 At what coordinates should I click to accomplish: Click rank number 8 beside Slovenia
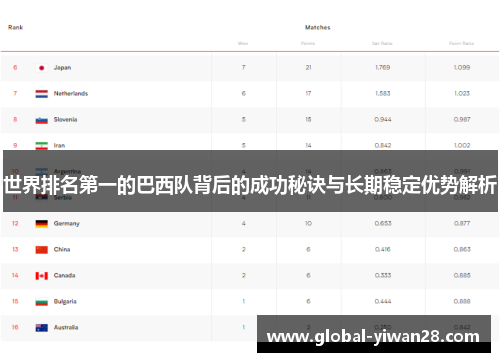click(x=15, y=120)
